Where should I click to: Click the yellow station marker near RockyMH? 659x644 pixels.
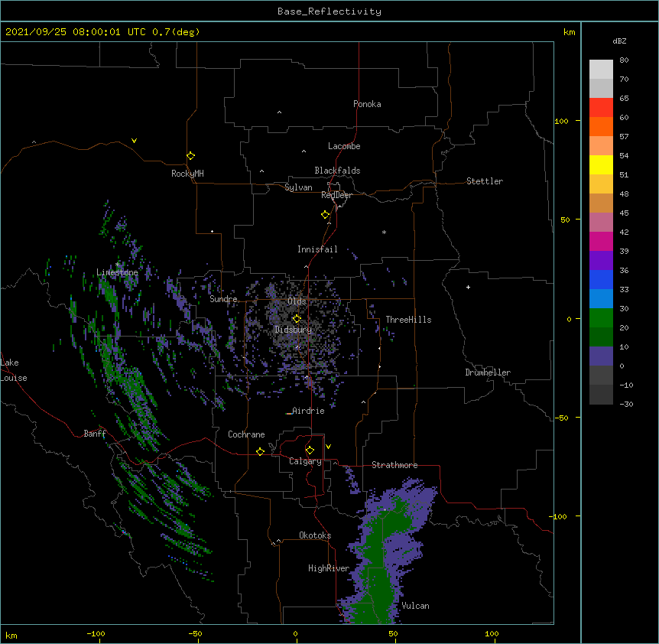190,155
